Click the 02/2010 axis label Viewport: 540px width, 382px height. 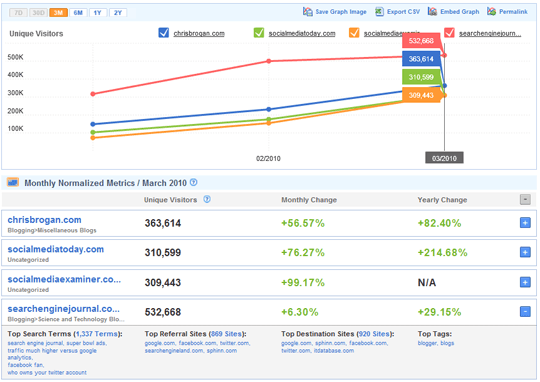268,158
